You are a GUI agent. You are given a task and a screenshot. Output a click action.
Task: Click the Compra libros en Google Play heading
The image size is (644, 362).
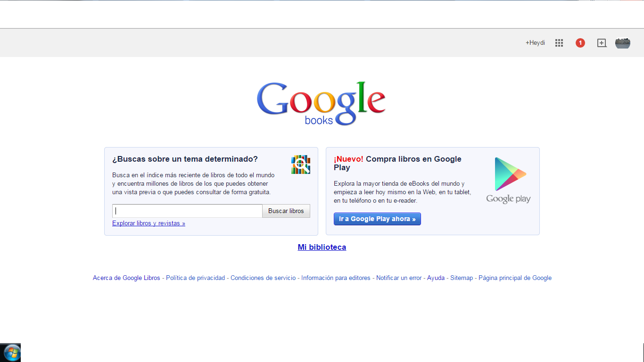[x=397, y=163]
